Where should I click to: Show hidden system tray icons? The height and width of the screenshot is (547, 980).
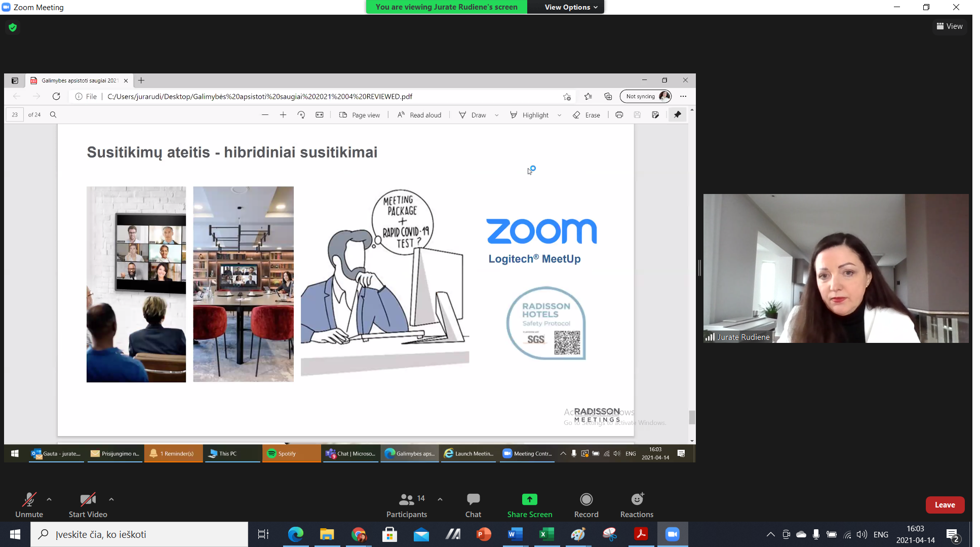click(x=770, y=534)
